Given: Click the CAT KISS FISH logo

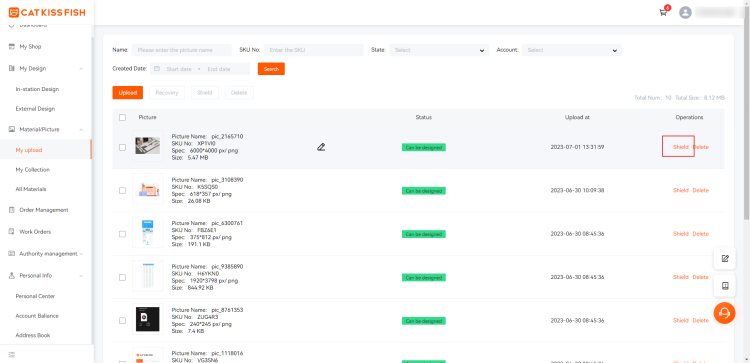Looking at the screenshot, I should tap(47, 12).
